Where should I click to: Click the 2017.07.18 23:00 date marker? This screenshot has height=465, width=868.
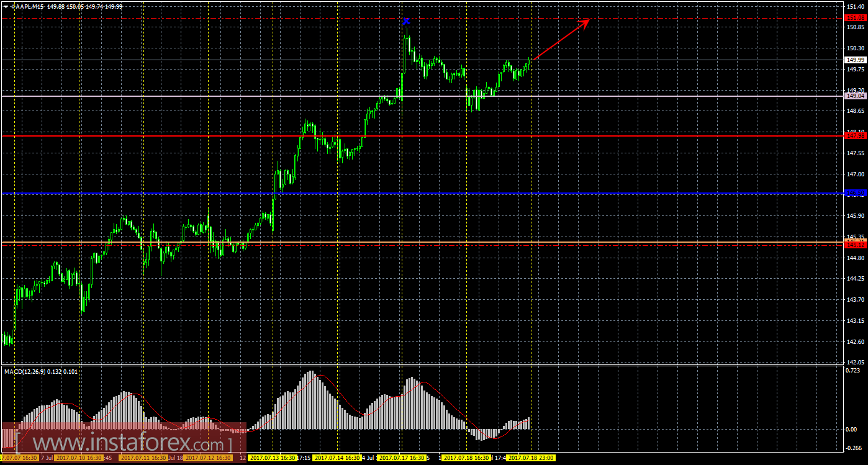click(531, 458)
